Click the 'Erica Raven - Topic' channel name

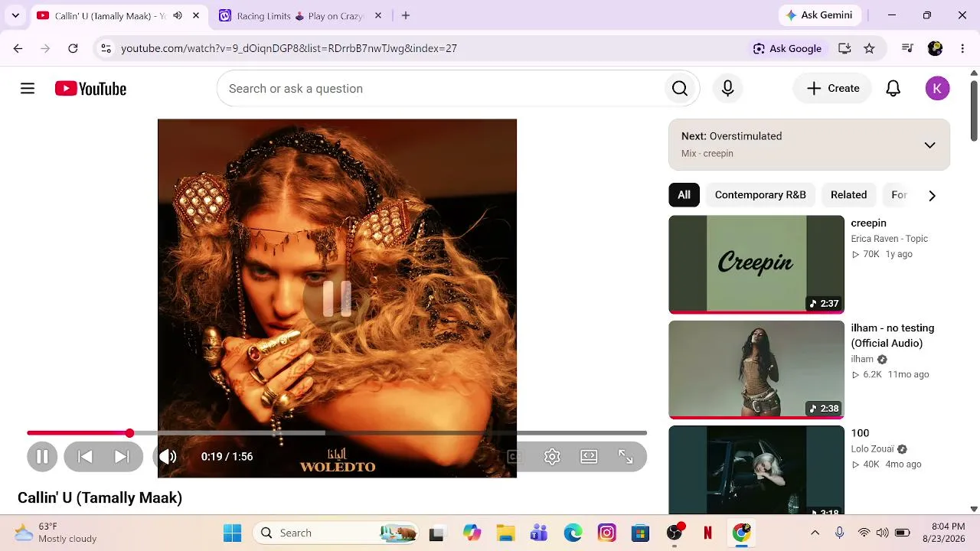[889, 239]
